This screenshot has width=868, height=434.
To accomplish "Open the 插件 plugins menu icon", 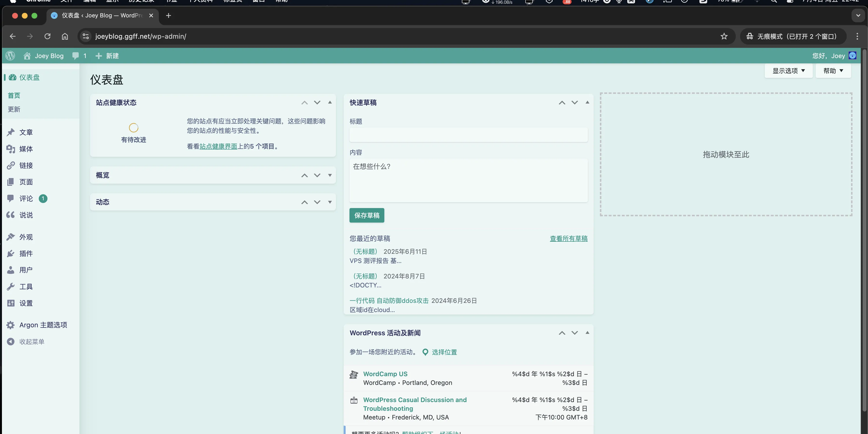I will point(11,254).
